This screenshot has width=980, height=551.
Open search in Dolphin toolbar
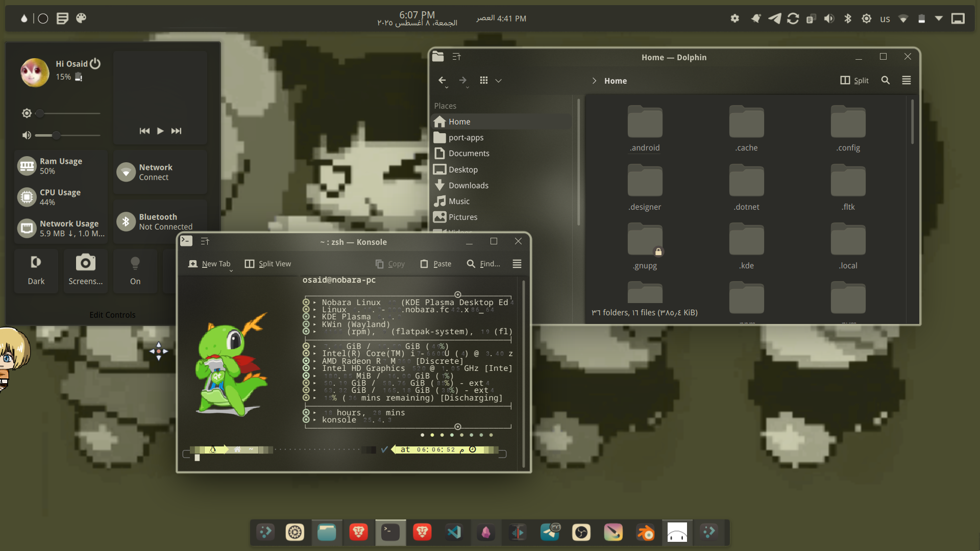(x=886, y=80)
